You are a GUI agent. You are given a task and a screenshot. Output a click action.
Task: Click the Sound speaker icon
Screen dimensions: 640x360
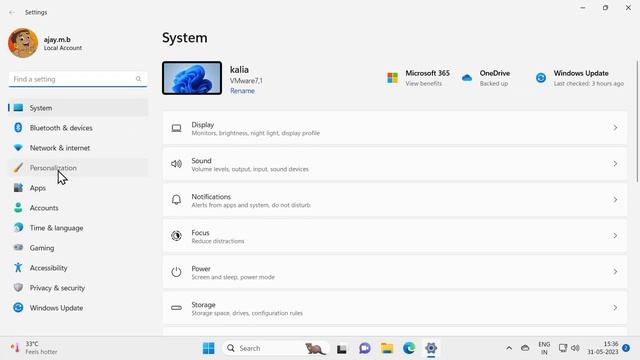(x=176, y=164)
